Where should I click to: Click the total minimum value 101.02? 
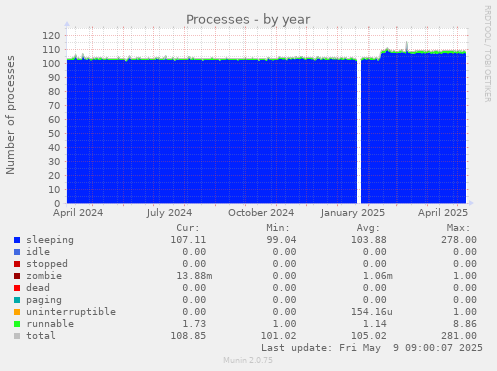278,336
